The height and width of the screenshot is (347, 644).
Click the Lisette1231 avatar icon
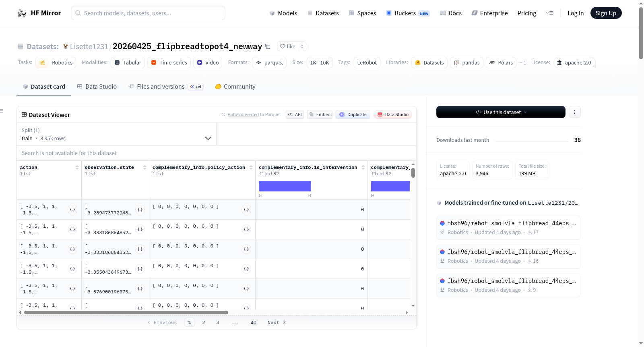pyautogui.click(x=66, y=47)
